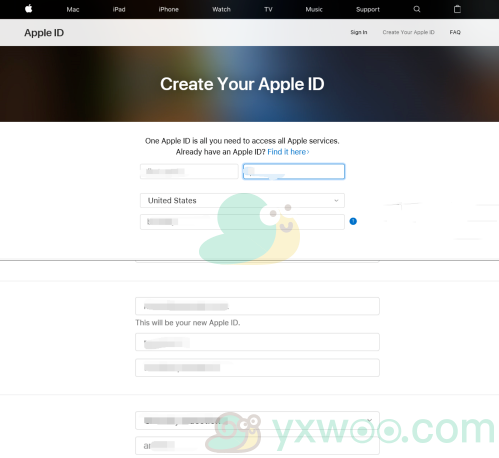
Task: Open the Mac menu item
Action: coord(73,9)
